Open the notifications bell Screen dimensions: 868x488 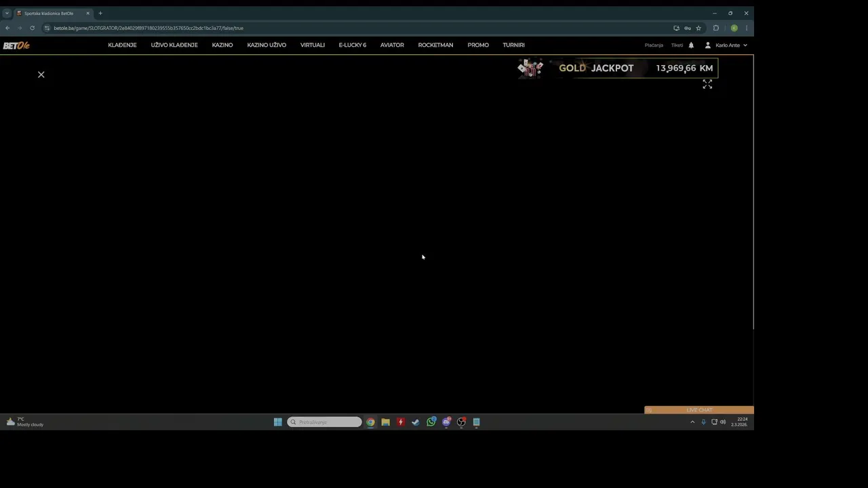tap(691, 45)
